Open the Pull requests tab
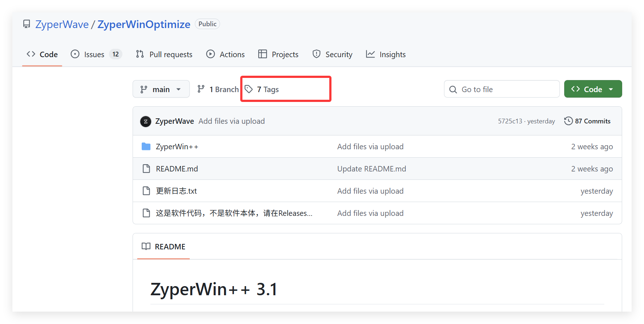Viewport: 644px width, 324px height. pos(164,55)
